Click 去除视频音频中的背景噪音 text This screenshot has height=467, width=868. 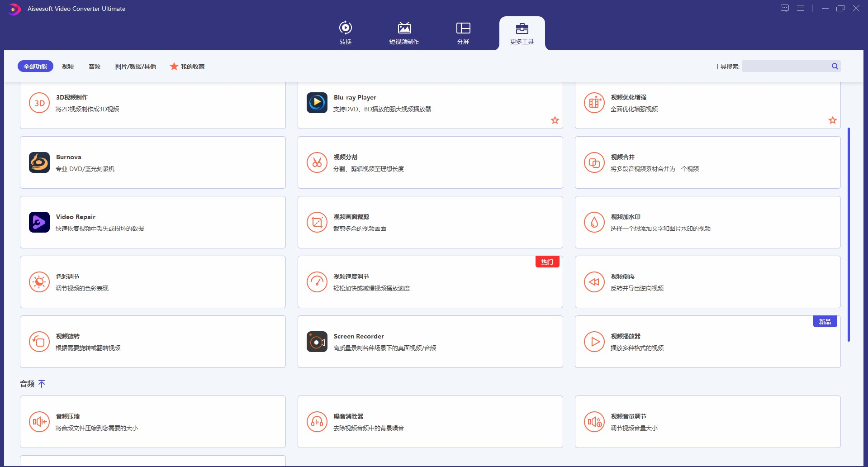point(369,428)
